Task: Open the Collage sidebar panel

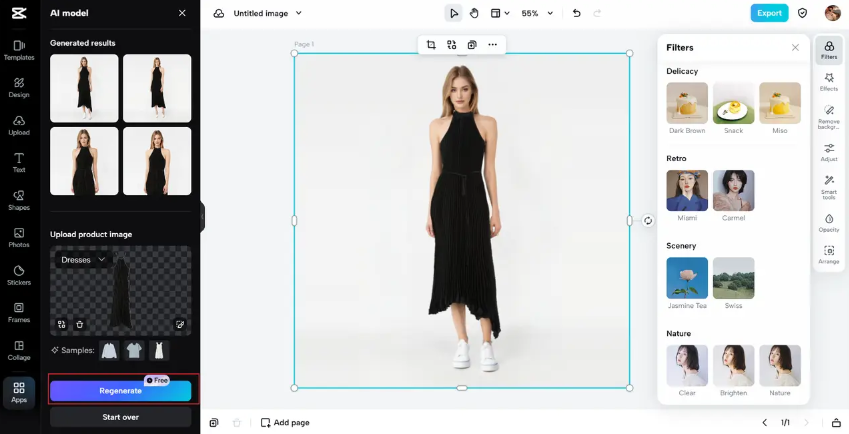Action: (x=19, y=350)
